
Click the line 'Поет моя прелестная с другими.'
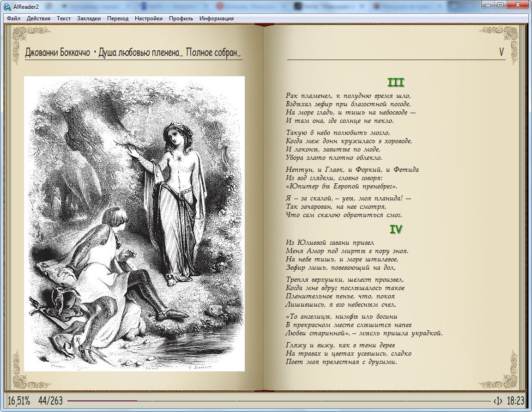point(341,362)
